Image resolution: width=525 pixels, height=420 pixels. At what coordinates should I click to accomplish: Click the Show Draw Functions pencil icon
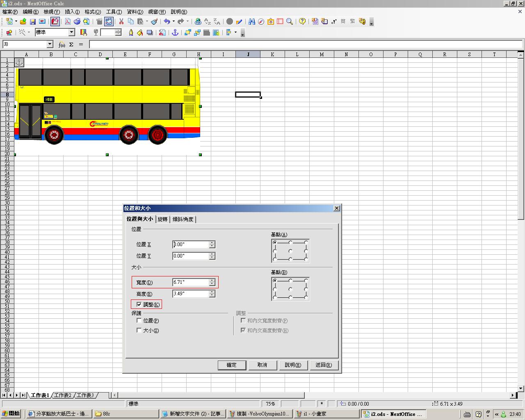click(x=239, y=21)
